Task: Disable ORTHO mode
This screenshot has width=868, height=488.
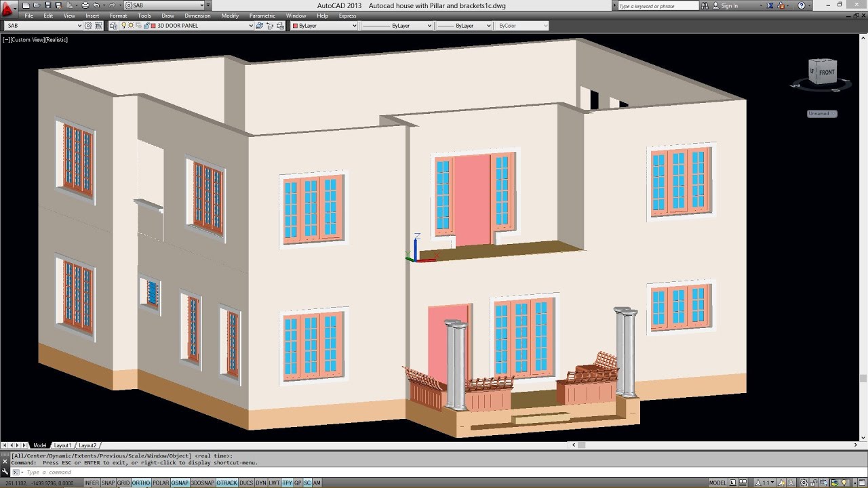Action: [x=141, y=483]
